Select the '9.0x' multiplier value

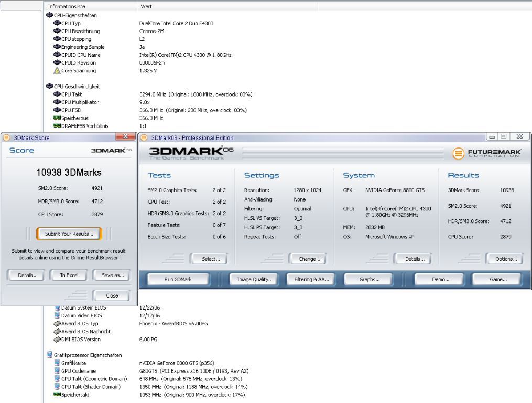pyautogui.click(x=145, y=102)
